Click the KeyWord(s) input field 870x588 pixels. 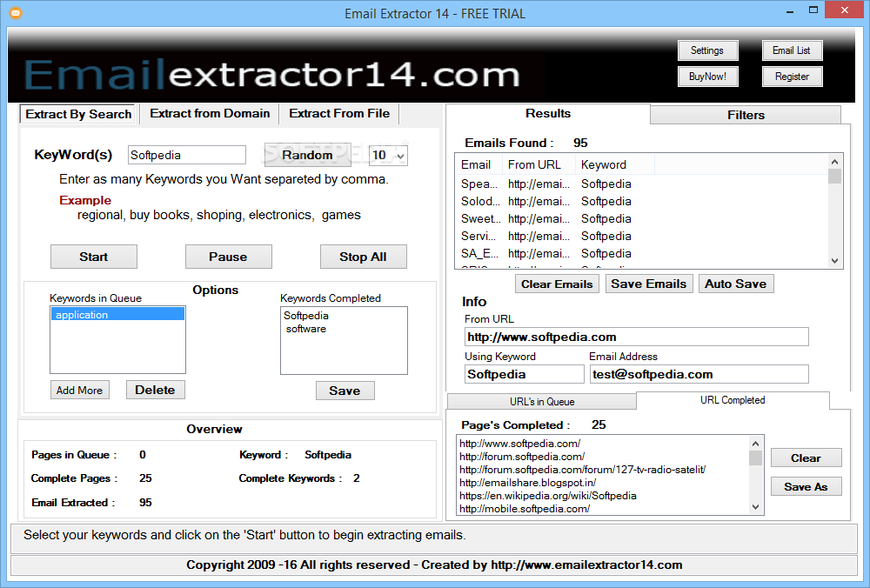pos(187,156)
